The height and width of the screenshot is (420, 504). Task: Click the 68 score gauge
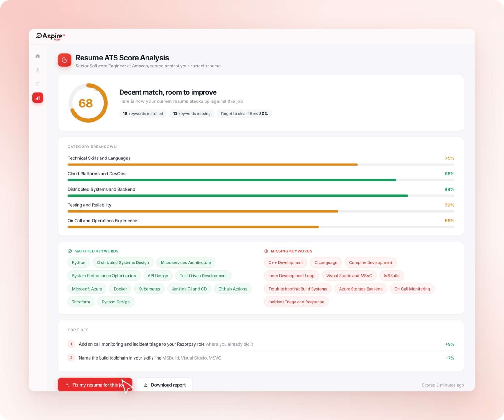click(x=88, y=103)
